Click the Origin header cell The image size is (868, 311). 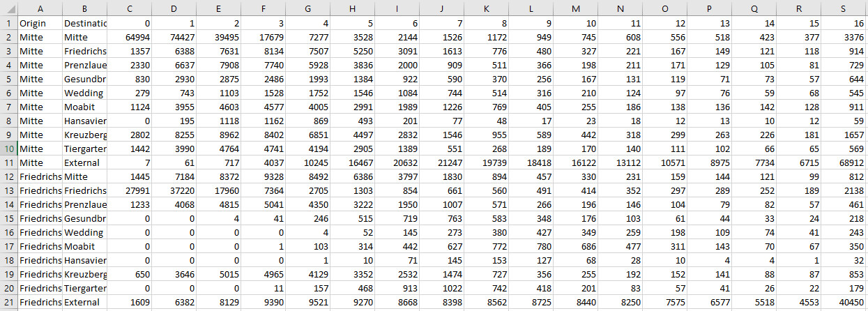40,23
